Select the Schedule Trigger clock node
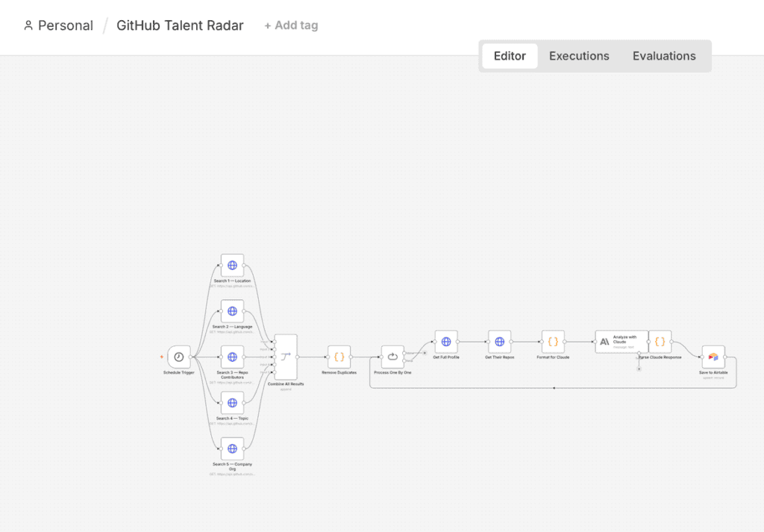This screenshot has height=532, width=764. 179,357
